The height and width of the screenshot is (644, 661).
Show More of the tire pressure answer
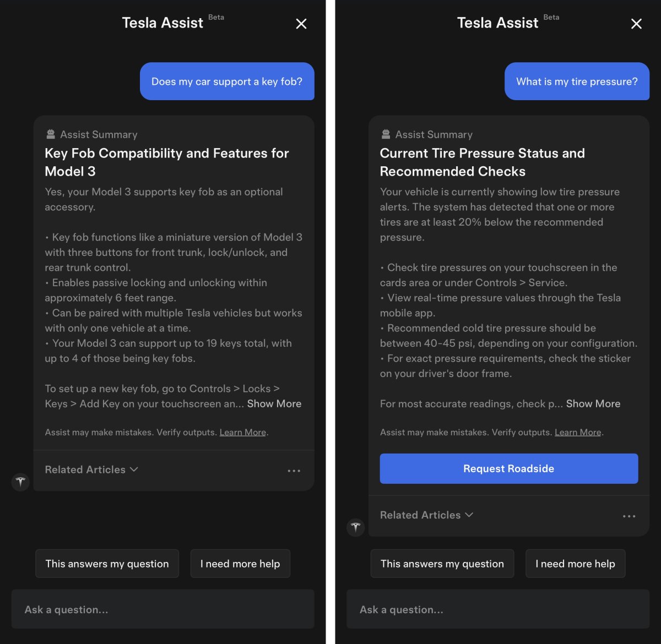click(593, 403)
